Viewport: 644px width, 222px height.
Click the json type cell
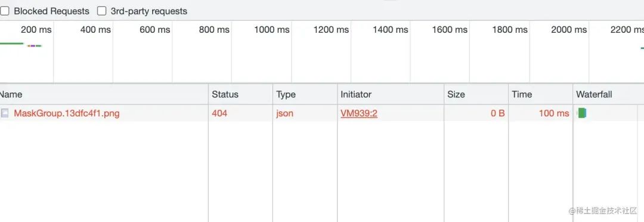[x=284, y=113]
